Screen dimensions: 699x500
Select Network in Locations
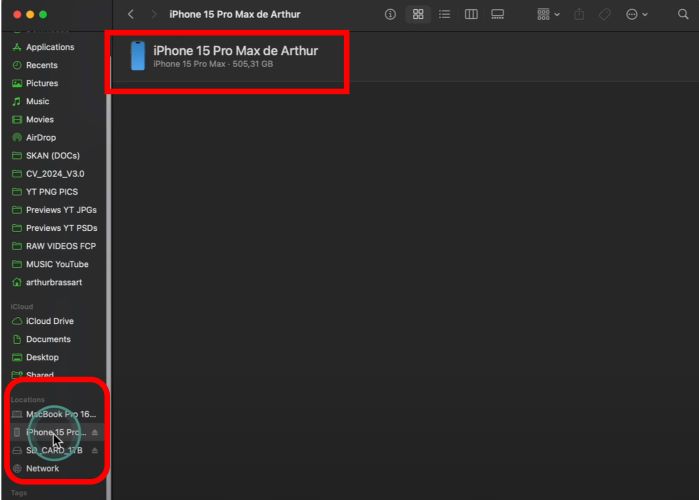click(x=42, y=468)
